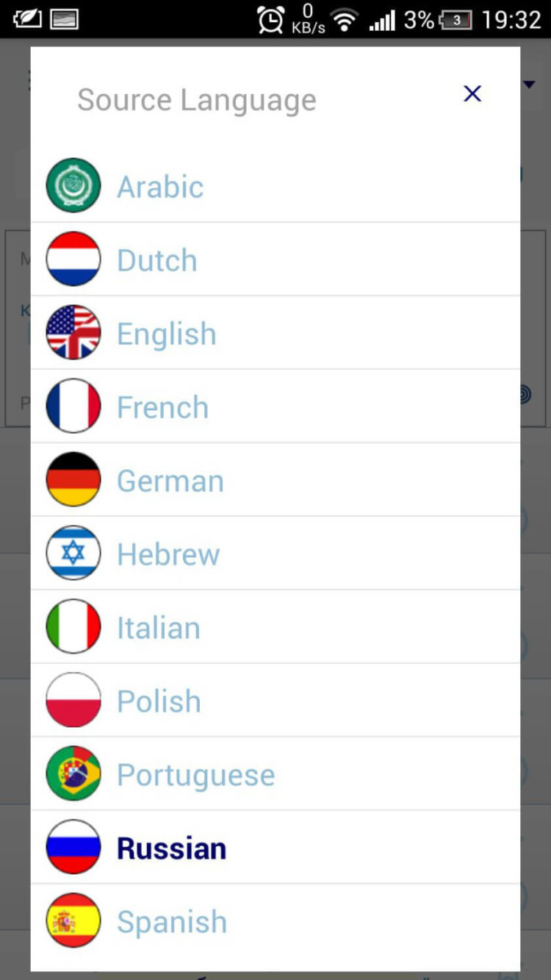Tap the Hebrew flag icon
The height and width of the screenshot is (980, 551).
73,553
